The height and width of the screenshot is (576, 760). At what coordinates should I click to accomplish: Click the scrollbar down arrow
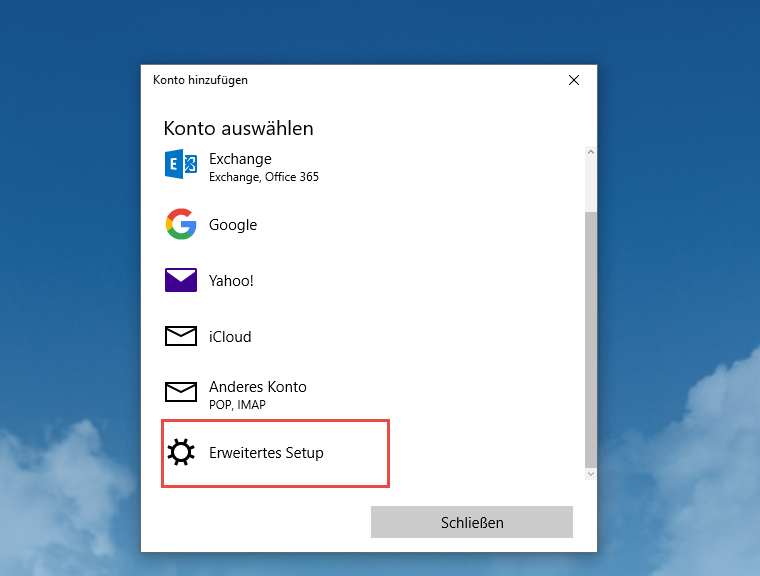click(590, 473)
